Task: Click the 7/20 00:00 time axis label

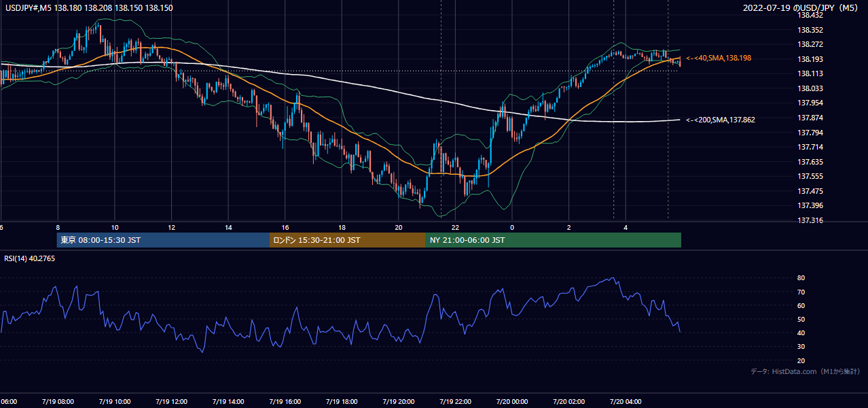Action: pyautogui.click(x=512, y=402)
